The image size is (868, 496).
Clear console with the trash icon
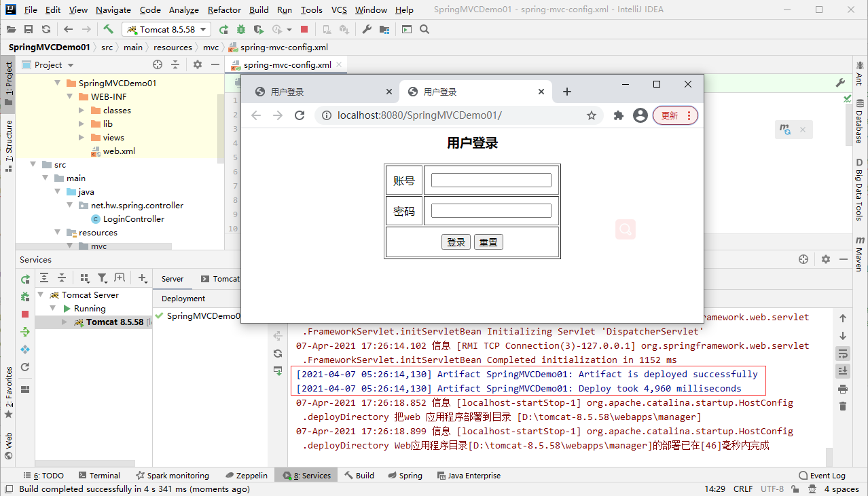[843, 406]
